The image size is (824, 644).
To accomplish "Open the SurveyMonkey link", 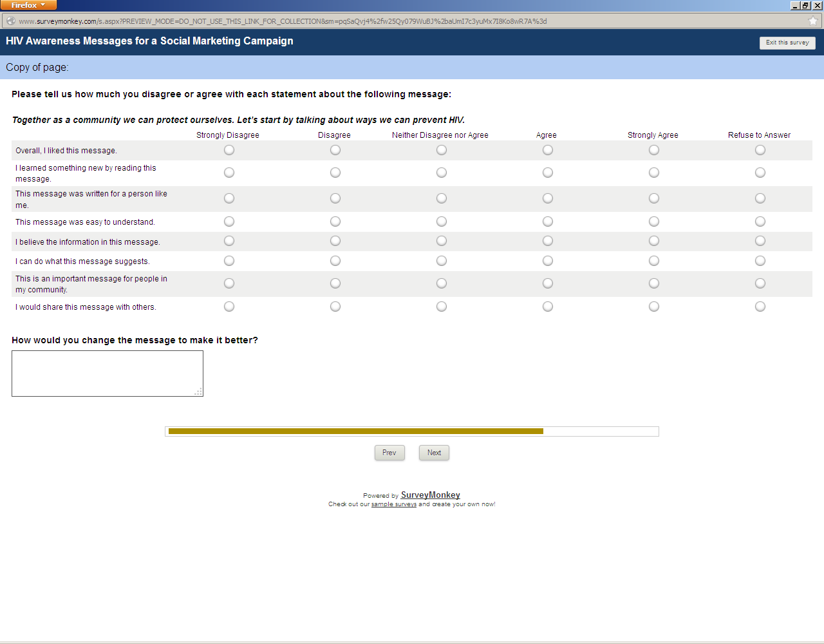I will point(430,495).
